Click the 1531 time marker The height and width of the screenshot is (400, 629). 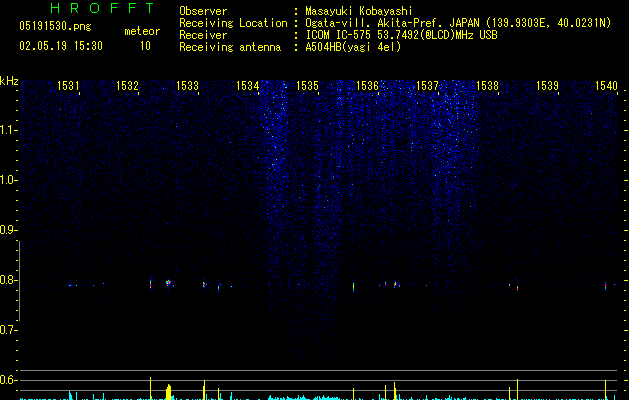(x=68, y=85)
